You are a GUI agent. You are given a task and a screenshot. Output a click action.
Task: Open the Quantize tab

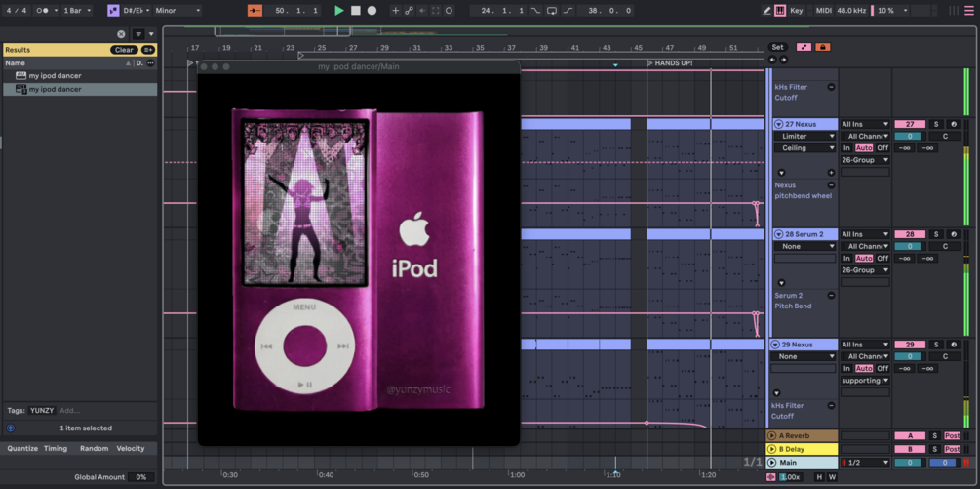point(22,448)
